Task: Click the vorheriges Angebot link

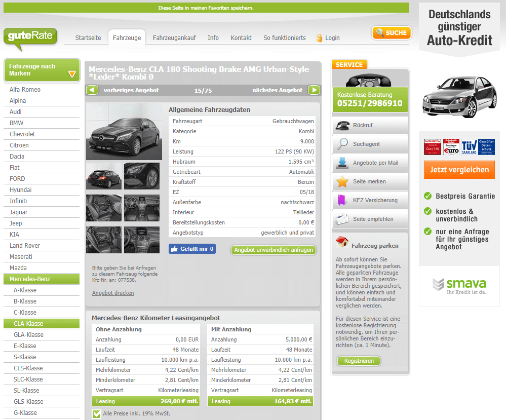Action: pyautogui.click(x=131, y=90)
